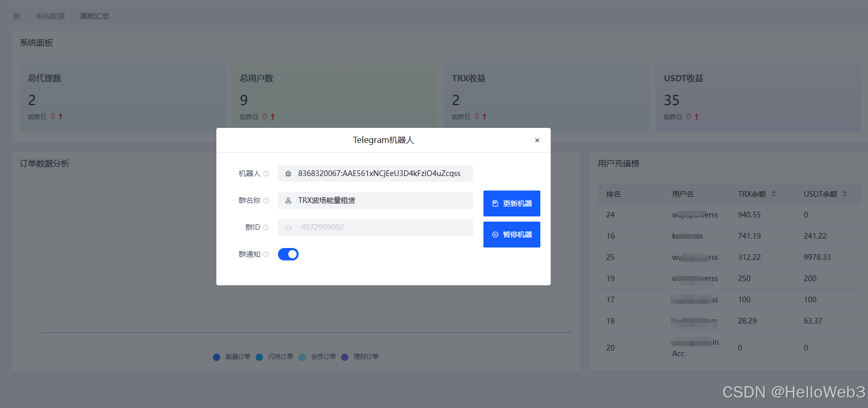868x408 pixels.
Task: Click the save icon on 更新机器 button
Action: tap(495, 203)
